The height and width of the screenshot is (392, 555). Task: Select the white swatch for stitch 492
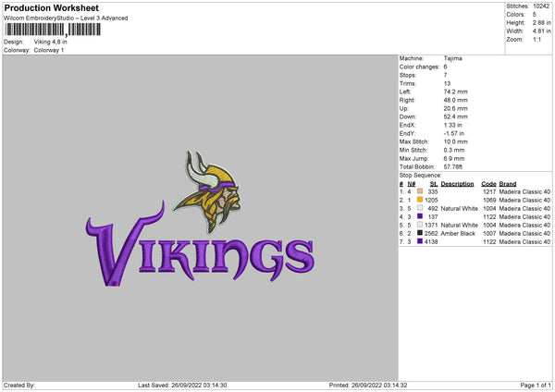(x=420, y=207)
